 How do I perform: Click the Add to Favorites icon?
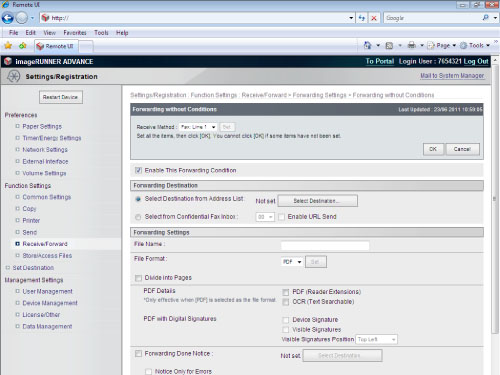[x=23, y=46]
